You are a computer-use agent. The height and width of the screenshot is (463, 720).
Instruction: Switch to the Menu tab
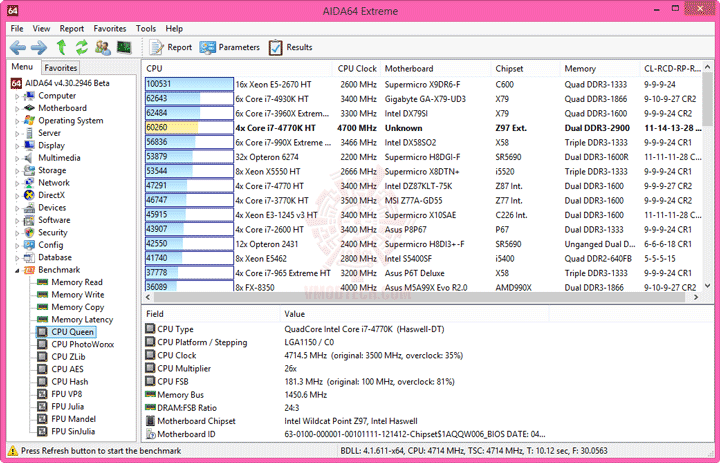click(x=22, y=67)
